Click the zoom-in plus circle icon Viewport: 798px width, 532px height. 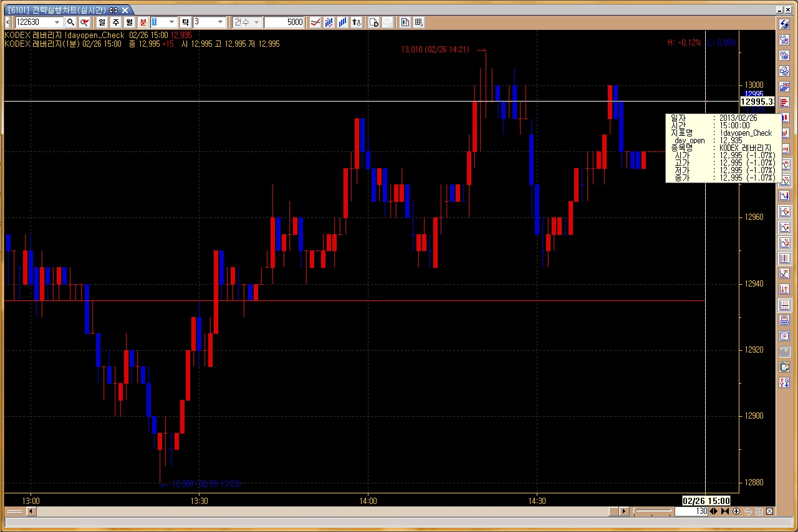[x=736, y=511]
